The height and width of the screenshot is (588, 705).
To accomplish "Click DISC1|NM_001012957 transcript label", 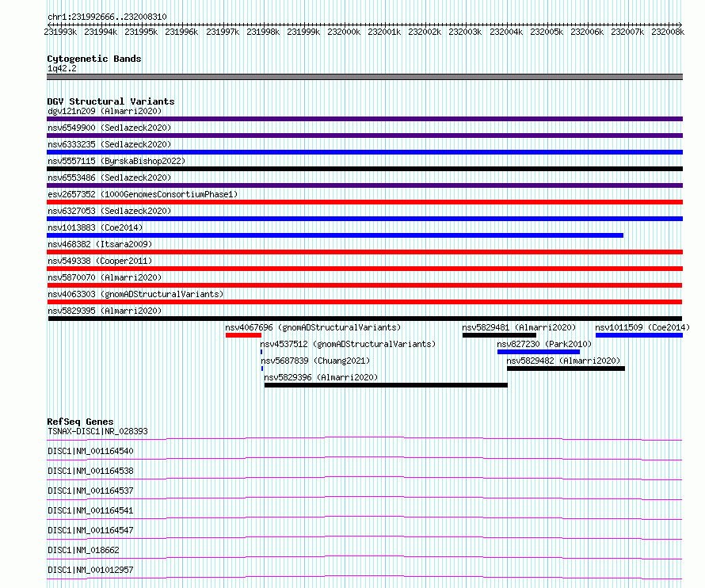I will click(90, 570).
